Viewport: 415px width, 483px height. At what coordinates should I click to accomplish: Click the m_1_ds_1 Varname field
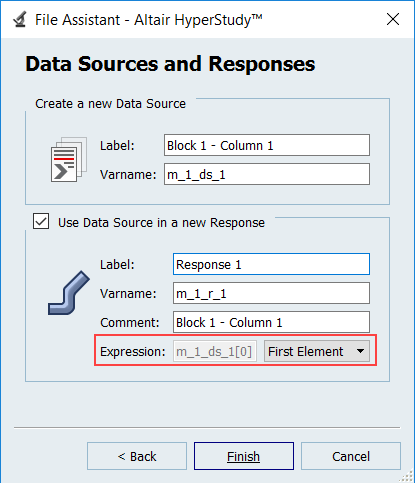click(x=267, y=174)
